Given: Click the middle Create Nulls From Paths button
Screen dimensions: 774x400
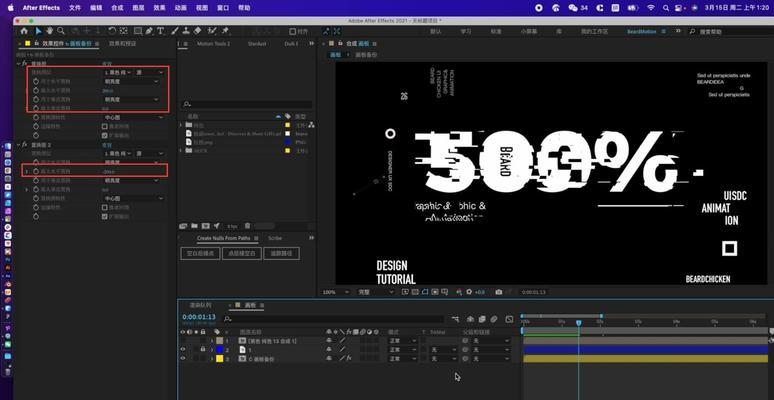Looking at the screenshot, I should click(x=241, y=253).
